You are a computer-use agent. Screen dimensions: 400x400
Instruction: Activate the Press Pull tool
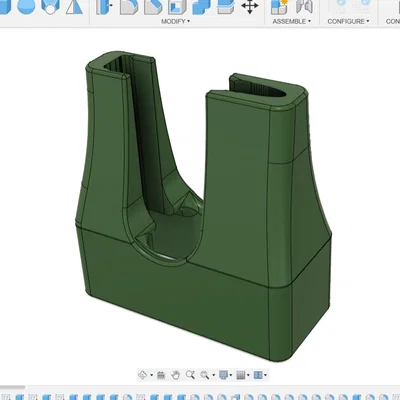(x=104, y=7)
